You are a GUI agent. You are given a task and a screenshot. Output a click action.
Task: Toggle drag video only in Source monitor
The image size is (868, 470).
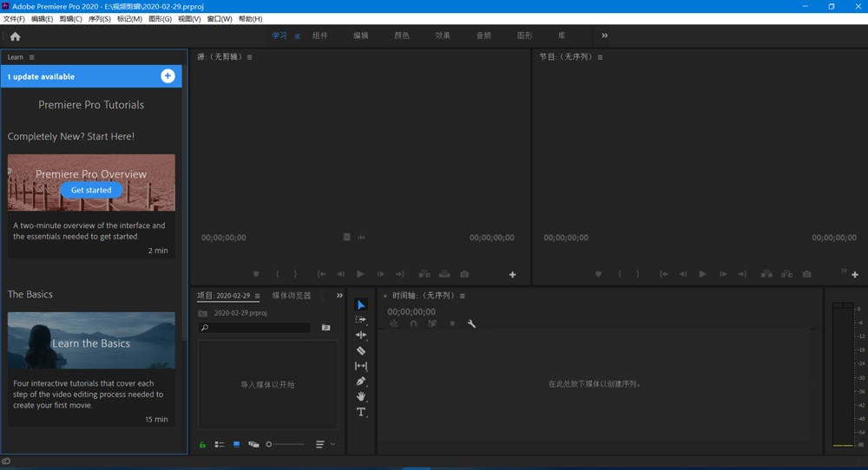pyautogui.click(x=346, y=238)
